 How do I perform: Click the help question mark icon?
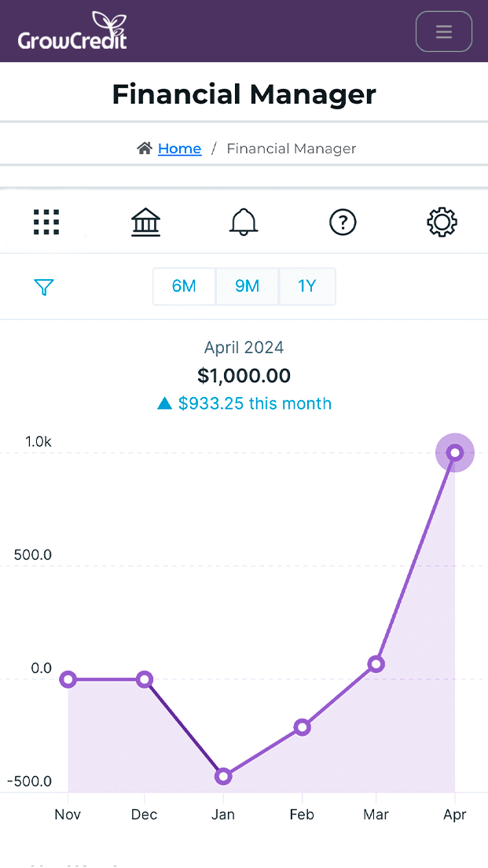coord(343,223)
